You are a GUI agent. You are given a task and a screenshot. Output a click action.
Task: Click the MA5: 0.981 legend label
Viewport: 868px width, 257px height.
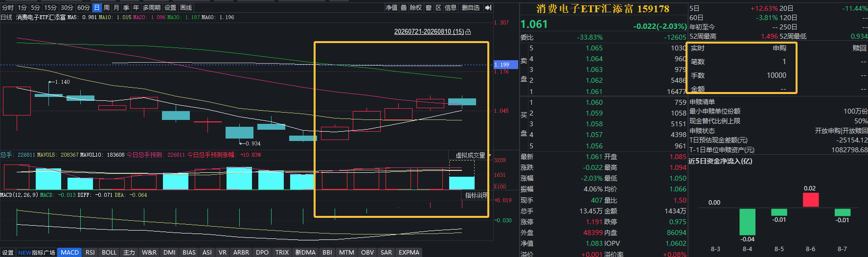82,17
